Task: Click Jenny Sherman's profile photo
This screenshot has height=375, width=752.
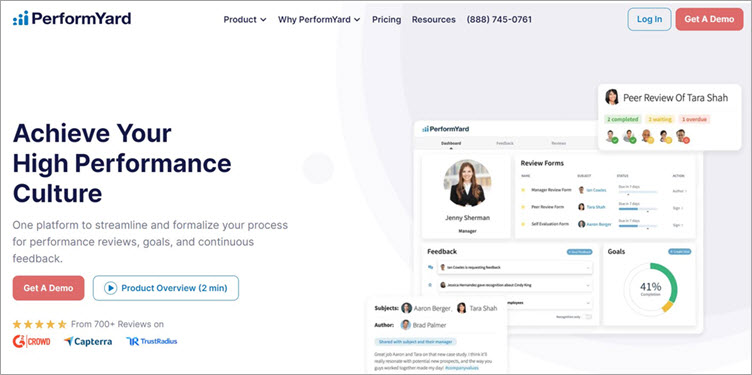Action: tap(467, 183)
